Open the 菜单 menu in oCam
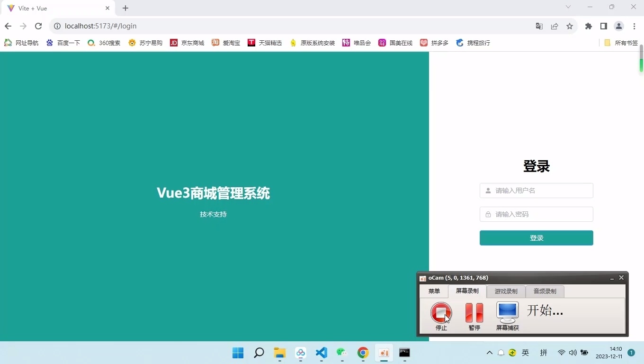The image size is (644, 364). pos(434,291)
